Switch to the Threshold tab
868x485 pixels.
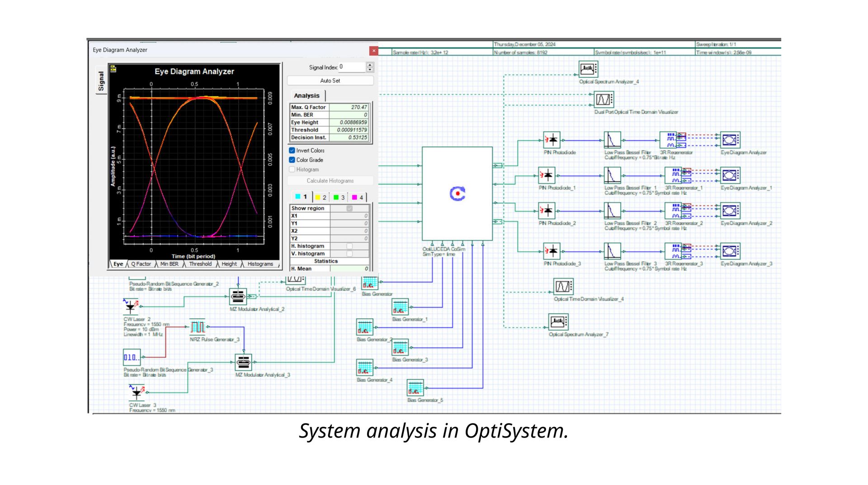tap(200, 264)
